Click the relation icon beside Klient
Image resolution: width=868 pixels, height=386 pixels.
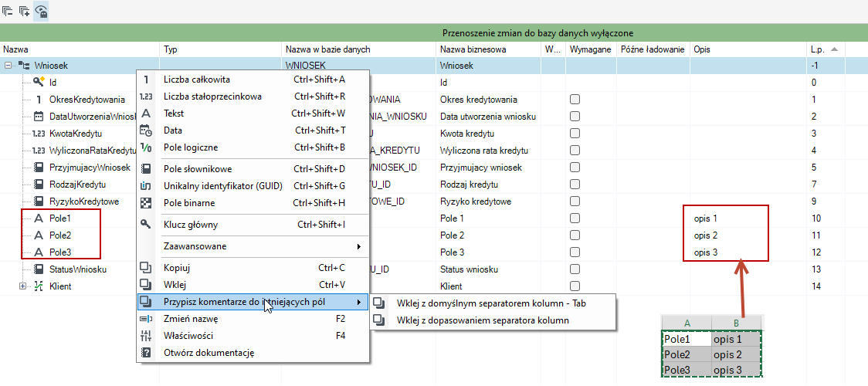(38, 286)
